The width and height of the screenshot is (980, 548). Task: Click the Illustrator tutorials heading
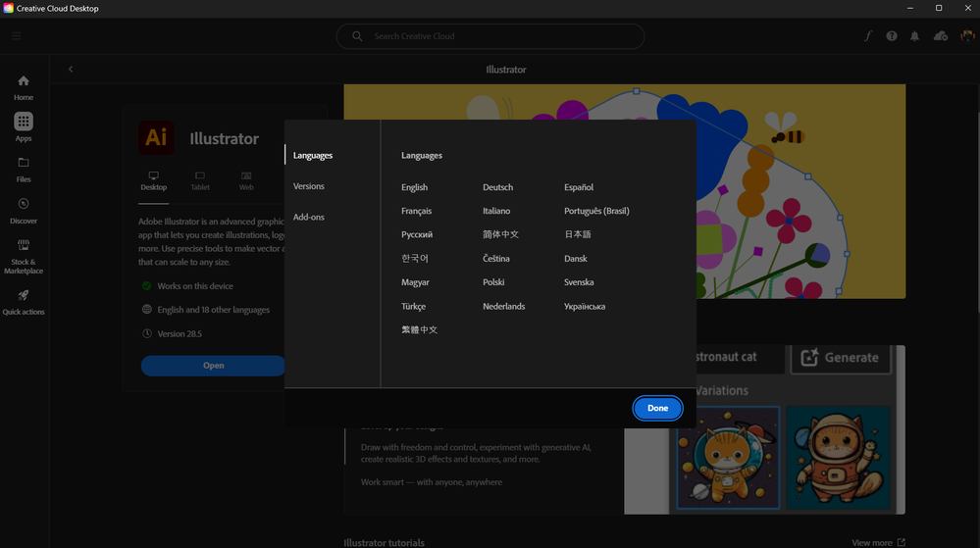[384, 542]
